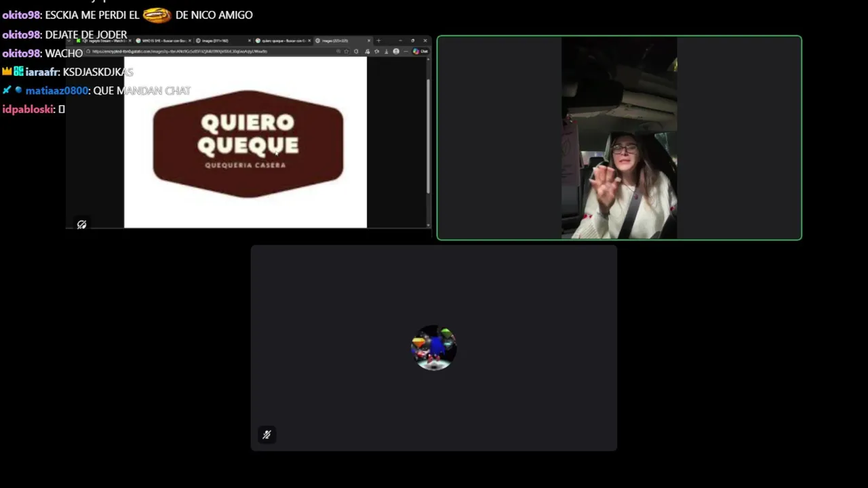Click the muted mic icon on screen share tile
This screenshot has height=488, width=868.
[81, 224]
